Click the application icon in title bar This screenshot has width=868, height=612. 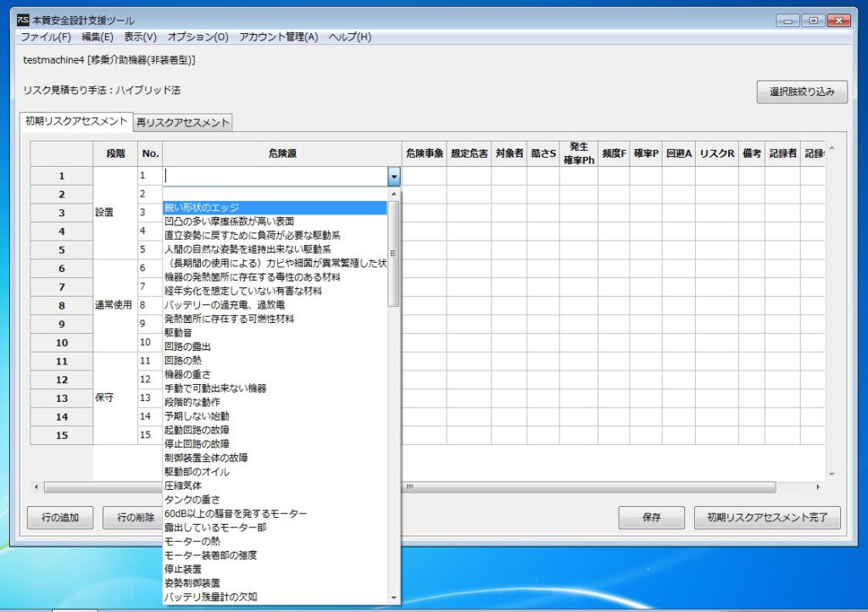coord(23,20)
